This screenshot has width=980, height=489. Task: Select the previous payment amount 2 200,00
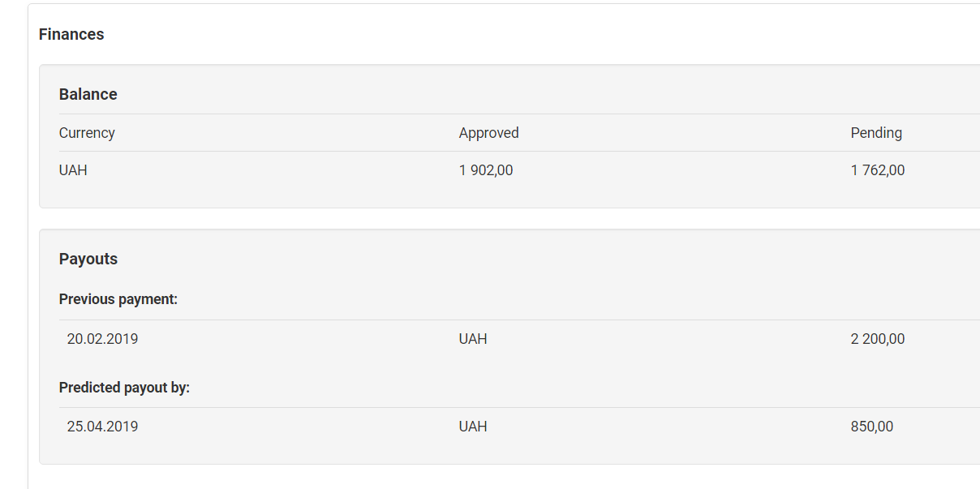(x=878, y=339)
